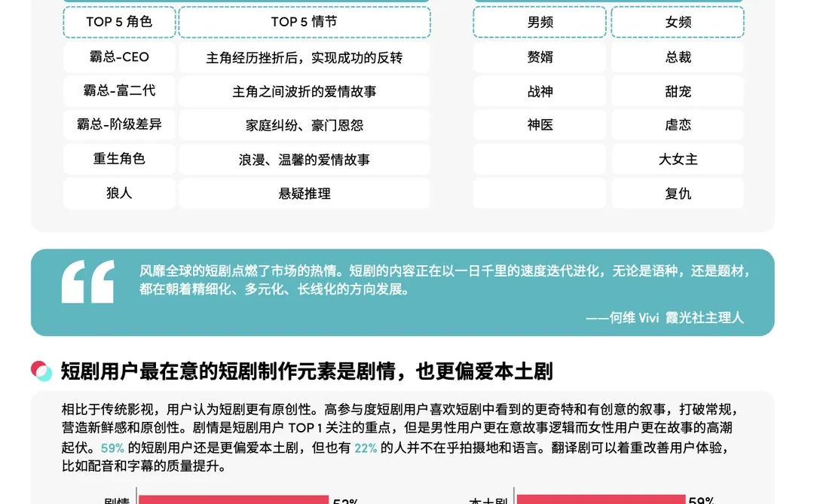Click the "霸总-富二代" list item

click(118, 91)
